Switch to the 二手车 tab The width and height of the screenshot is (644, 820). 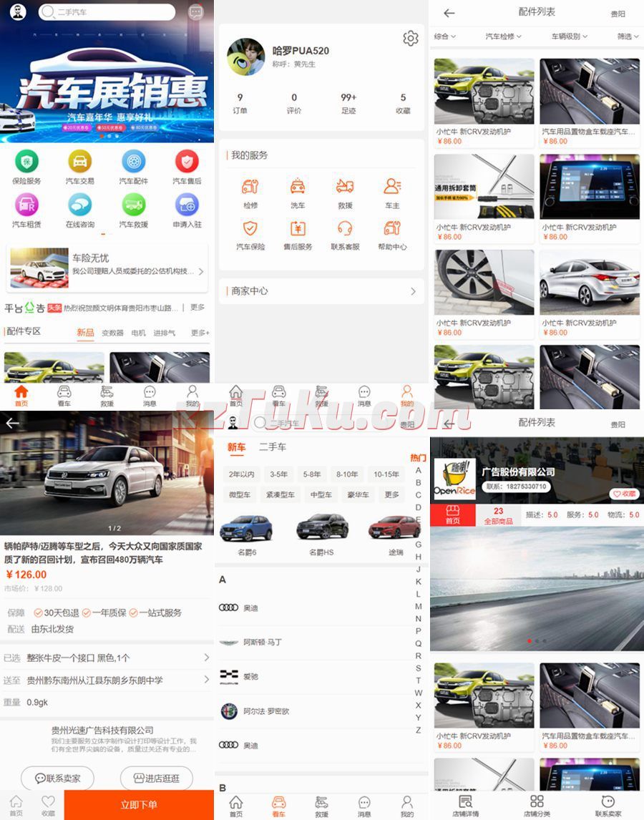coord(273,447)
